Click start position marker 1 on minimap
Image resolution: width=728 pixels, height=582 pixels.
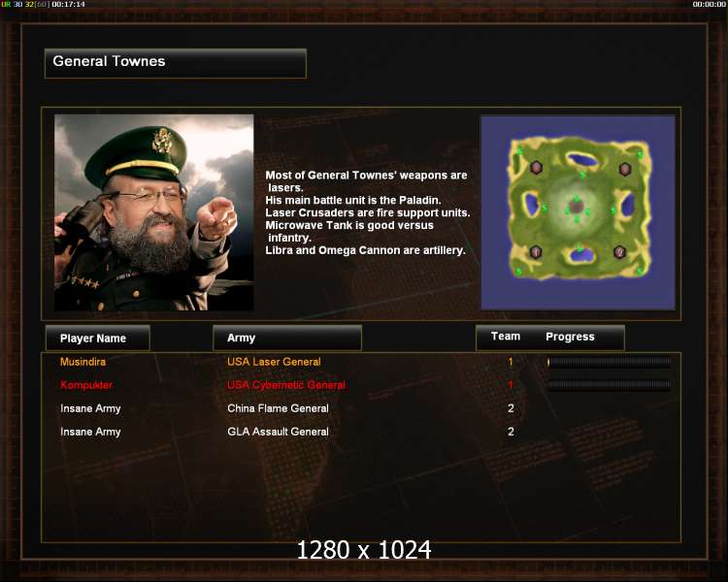pyautogui.click(x=536, y=252)
